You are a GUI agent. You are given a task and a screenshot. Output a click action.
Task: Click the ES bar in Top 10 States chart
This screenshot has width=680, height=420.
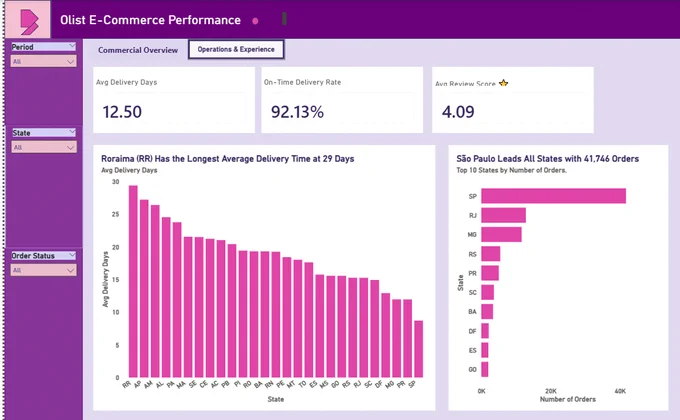(x=485, y=350)
